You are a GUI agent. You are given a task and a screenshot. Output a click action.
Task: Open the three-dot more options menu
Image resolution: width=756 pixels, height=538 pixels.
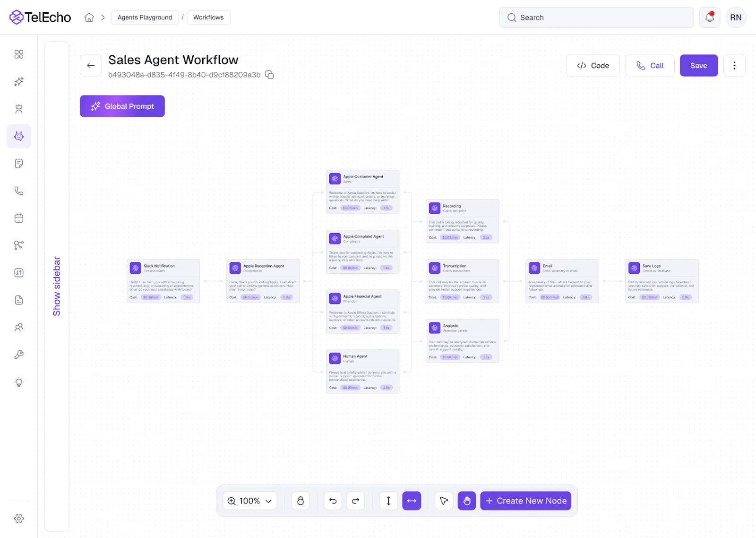pyautogui.click(x=734, y=66)
